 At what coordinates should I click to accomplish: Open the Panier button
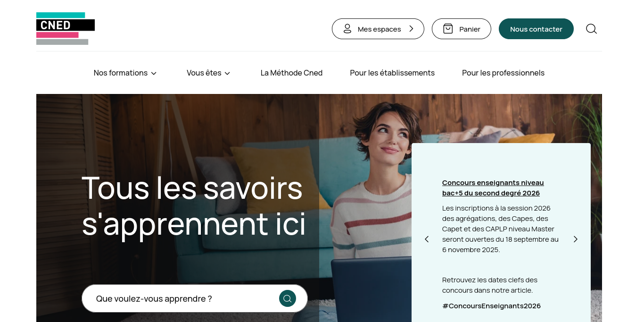(x=462, y=29)
